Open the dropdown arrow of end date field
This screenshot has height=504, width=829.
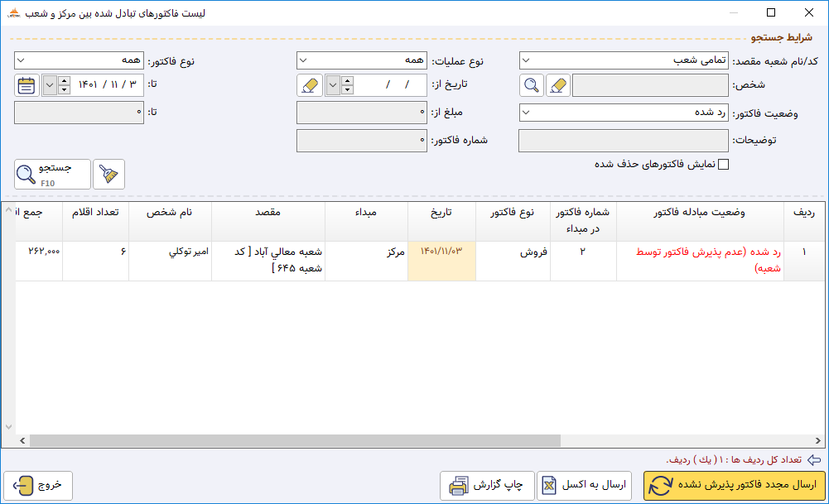point(50,85)
